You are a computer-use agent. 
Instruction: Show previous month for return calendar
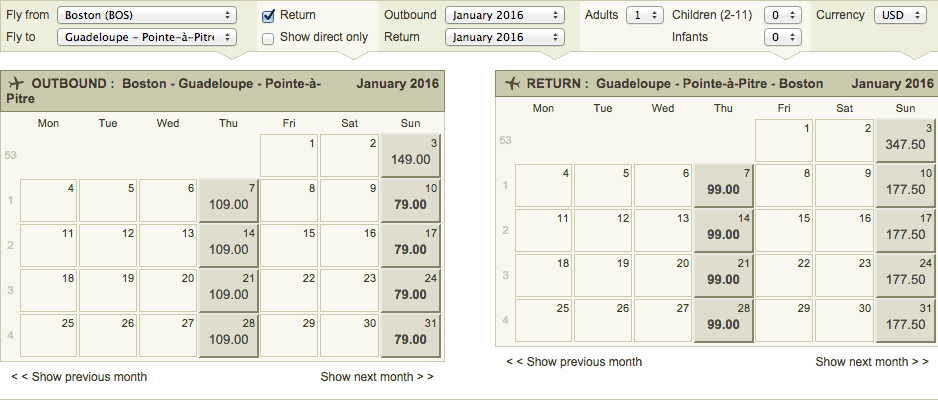(x=574, y=361)
